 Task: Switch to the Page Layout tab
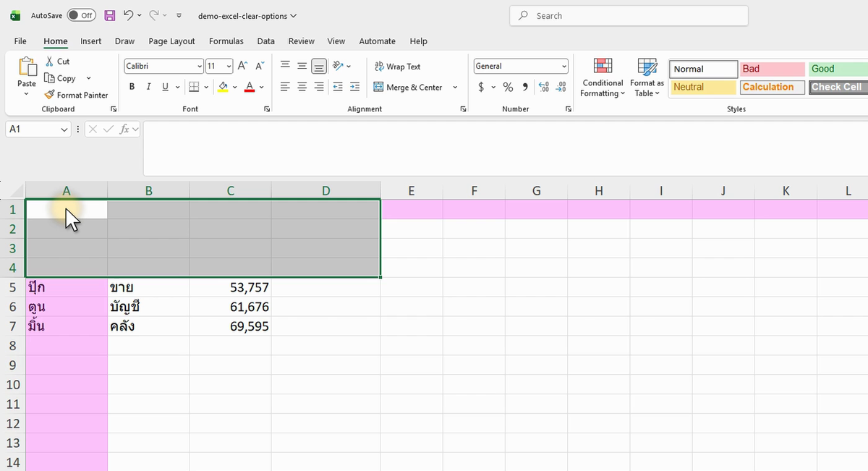pos(171,41)
